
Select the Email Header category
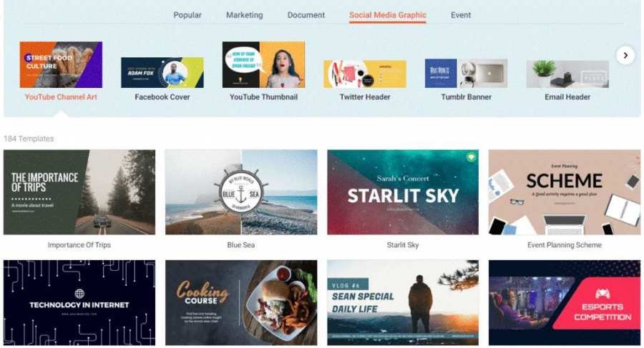click(x=567, y=74)
